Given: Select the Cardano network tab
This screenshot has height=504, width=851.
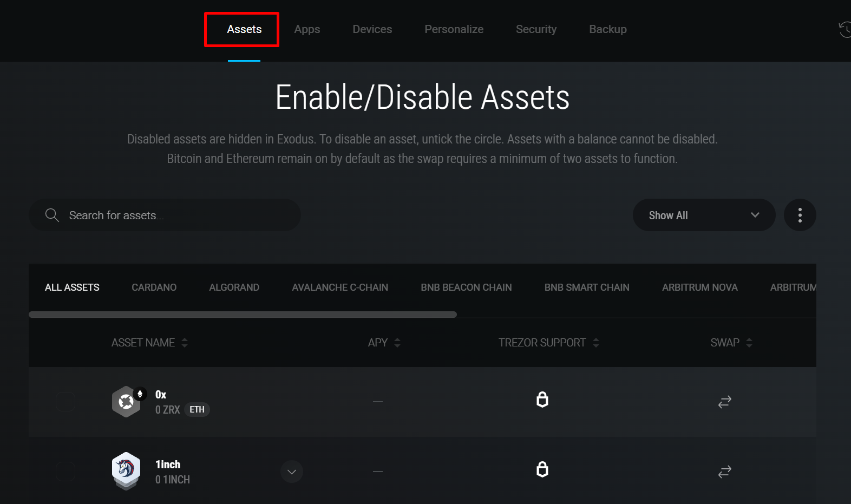Looking at the screenshot, I should pyautogui.click(x=154, y=287).
